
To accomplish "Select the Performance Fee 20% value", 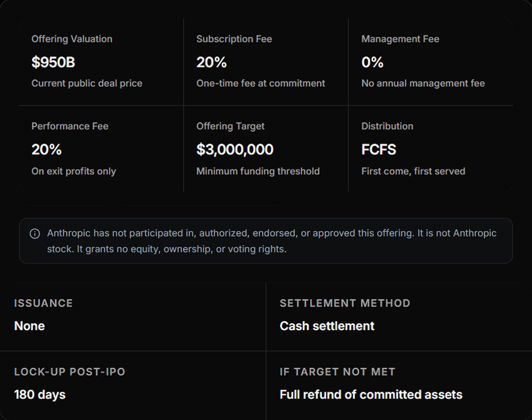I will point(47,150).
